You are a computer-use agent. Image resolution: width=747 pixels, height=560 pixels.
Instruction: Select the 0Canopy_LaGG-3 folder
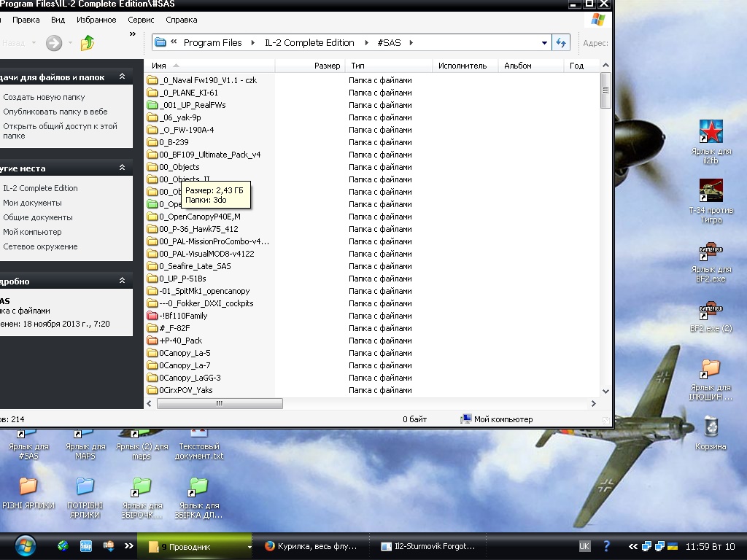tap(184, 377)
